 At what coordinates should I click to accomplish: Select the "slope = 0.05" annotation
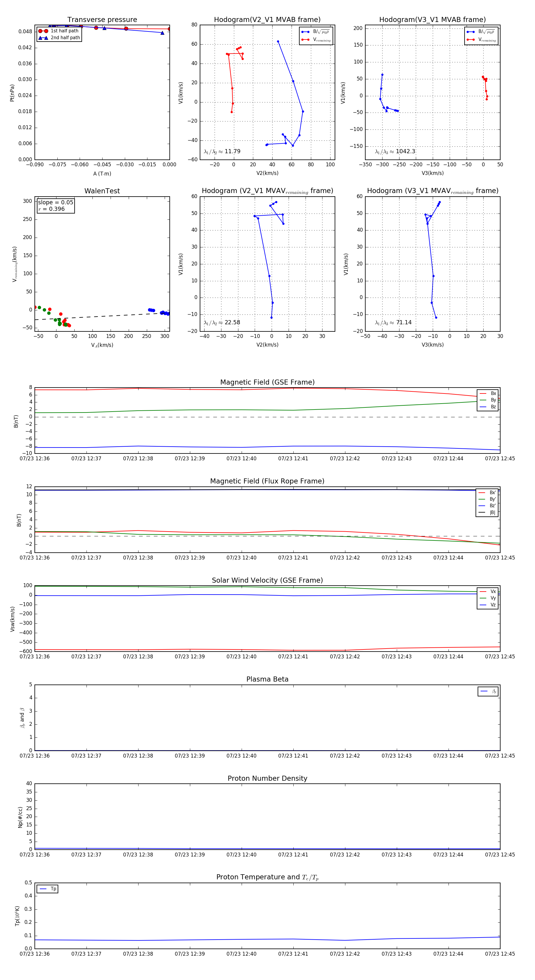point(56,203)
